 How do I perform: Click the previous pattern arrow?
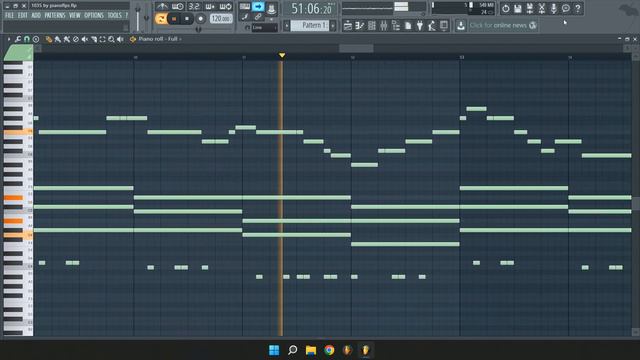click(x=287, y=26)
